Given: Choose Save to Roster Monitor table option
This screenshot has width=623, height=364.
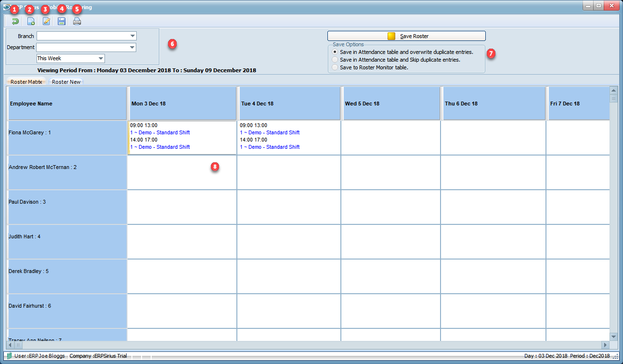Looking at the screenshot, I should click(370, 67).
